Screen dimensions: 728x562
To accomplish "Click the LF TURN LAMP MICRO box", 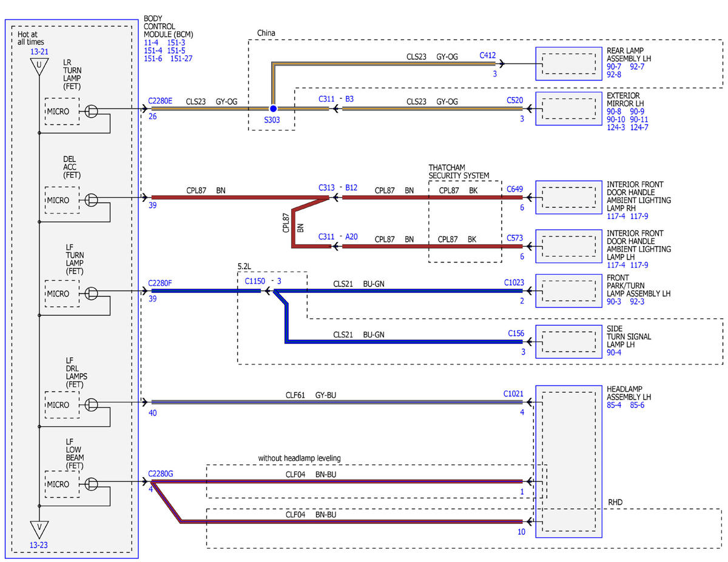I will (x=62, y=293).
